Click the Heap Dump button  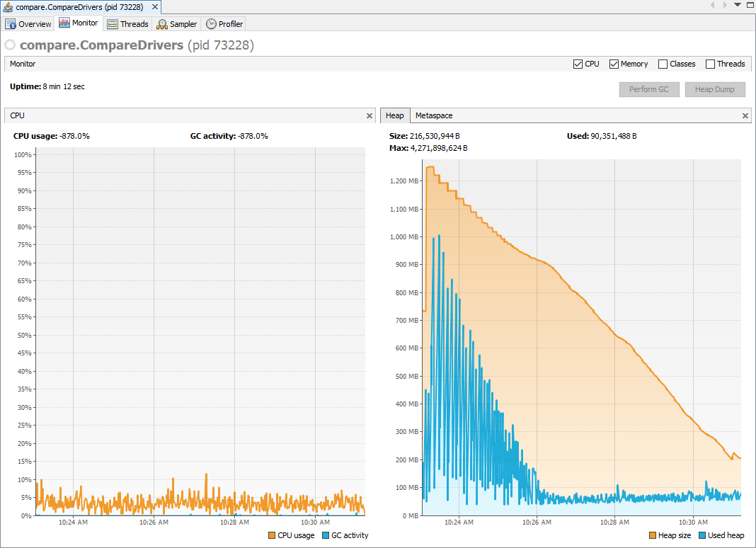coord(715,89)
